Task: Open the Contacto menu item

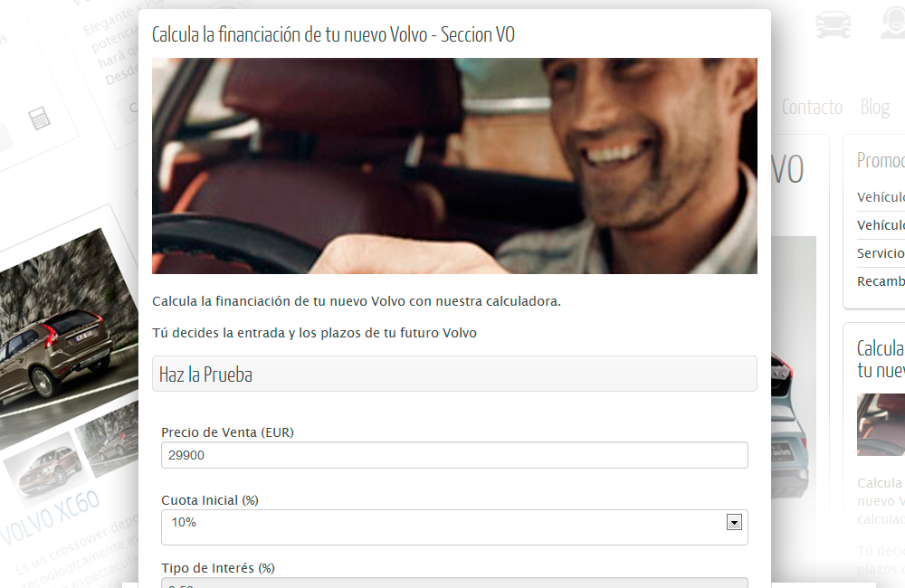Action: pos(812,108)
